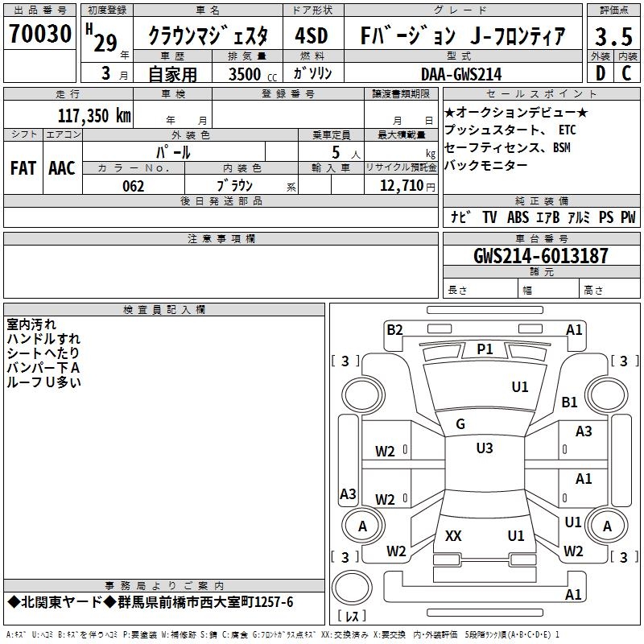
Task: Click the color number 062
Action: (133, 186)
